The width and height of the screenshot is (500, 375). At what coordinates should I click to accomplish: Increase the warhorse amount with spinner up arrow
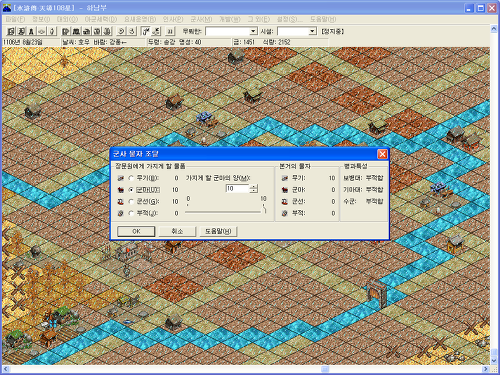coord(254,186)
